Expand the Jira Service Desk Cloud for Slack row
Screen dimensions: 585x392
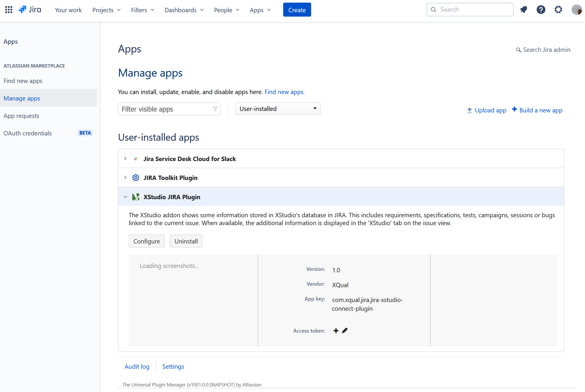tap(125, 159)
